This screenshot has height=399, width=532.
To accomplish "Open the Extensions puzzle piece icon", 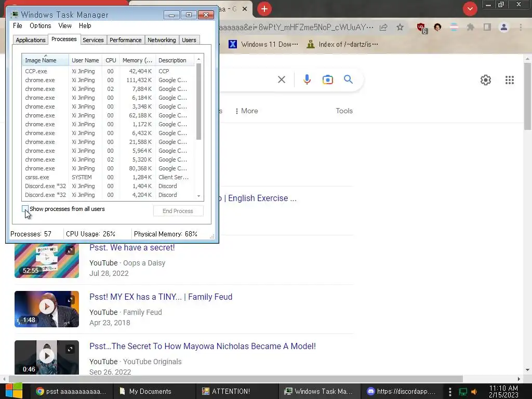I will point(470,27).
